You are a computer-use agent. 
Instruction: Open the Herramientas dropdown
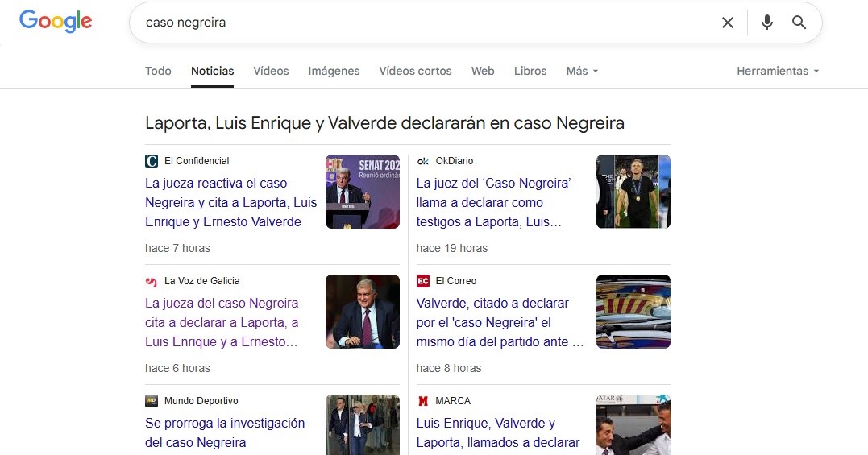click(778, 71)
